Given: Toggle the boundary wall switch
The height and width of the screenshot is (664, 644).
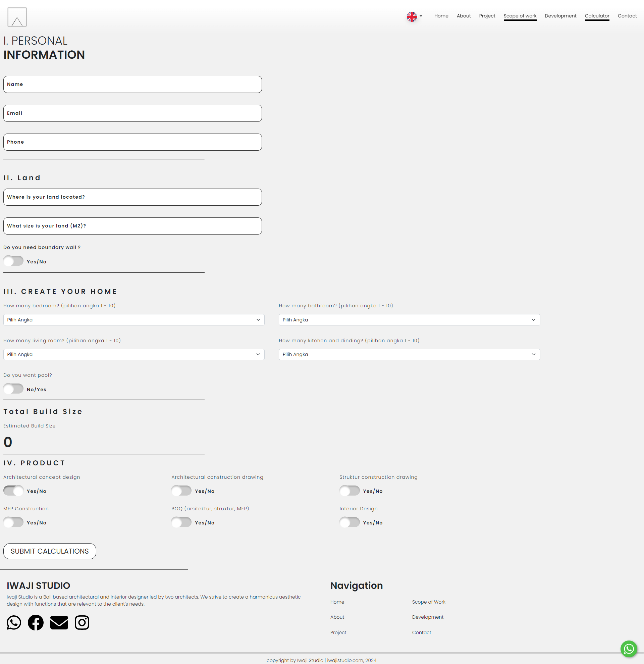Looking at the screenshot, I should click(x=13, y=261).
